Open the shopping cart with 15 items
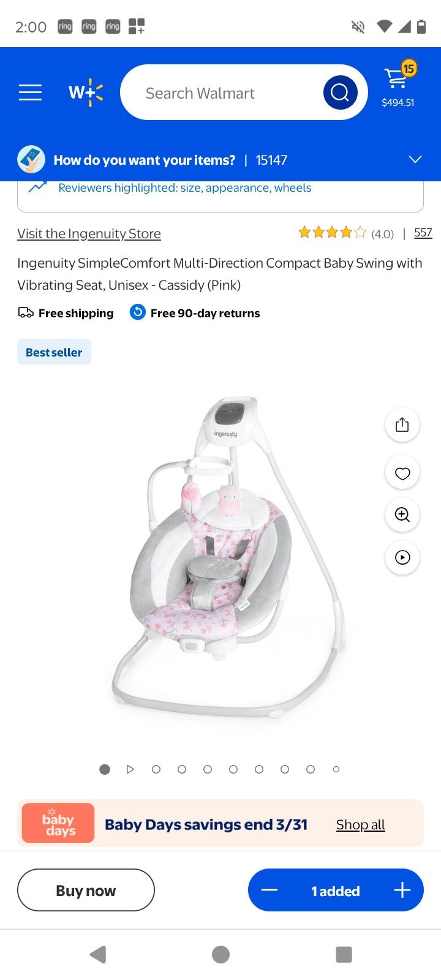The image size is (441, 980). (x=399, y=85)
